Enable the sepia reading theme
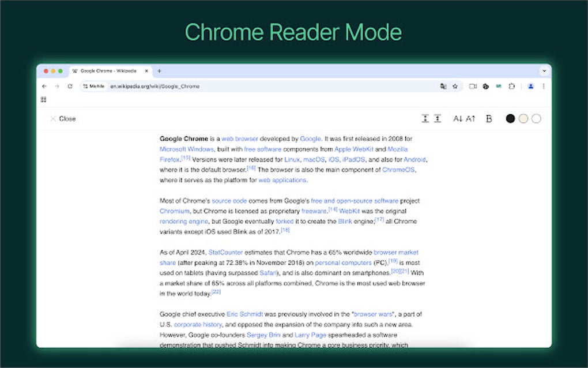 pos(523,118)
